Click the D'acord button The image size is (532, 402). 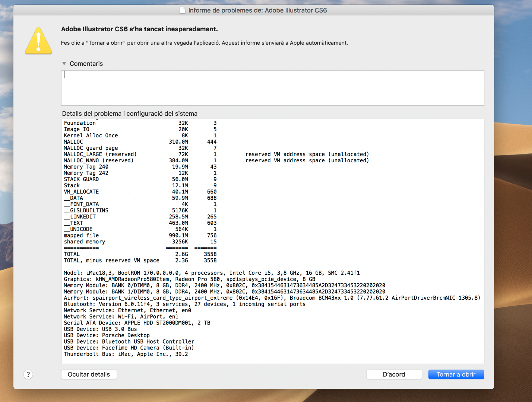click(x=394, y=374)
